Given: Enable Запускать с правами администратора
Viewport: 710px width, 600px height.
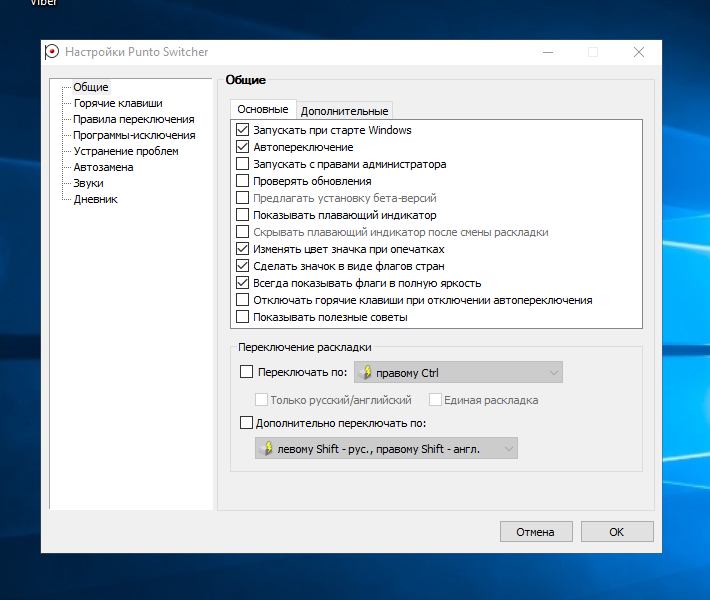Looking at the screenshot, I should 242,164.
